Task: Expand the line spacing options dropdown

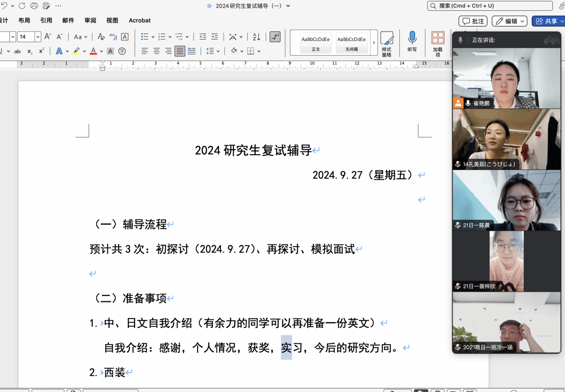Action: (x=218, y=51)
